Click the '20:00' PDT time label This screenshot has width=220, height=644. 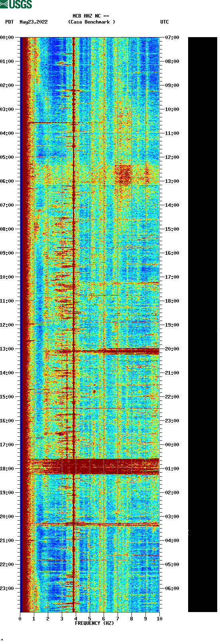tap(7, 517)
